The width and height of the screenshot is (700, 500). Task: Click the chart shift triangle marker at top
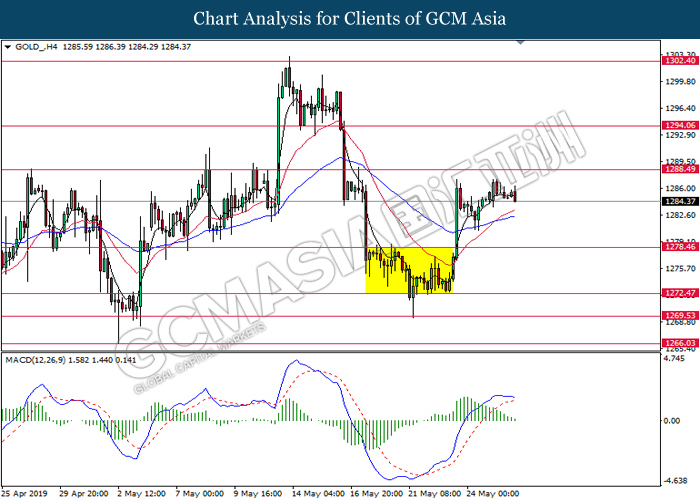(520, 43)
